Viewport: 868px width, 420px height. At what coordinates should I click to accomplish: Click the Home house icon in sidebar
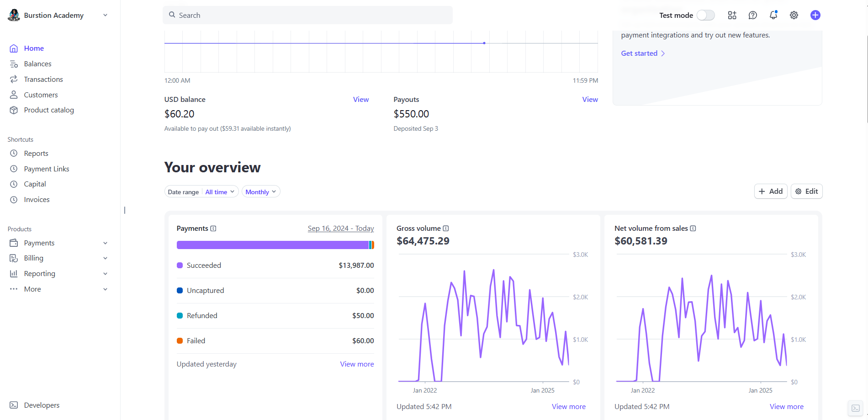(x=14, y=48)
